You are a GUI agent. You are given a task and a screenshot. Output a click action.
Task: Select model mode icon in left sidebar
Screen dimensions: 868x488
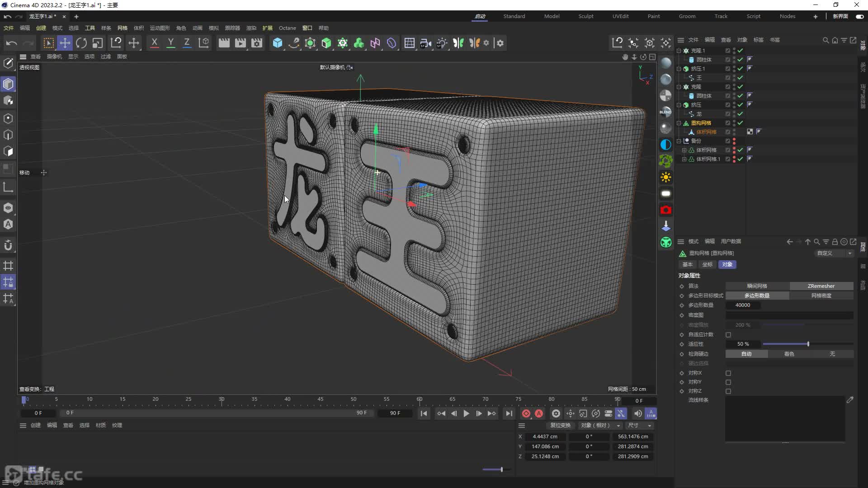pos(8,84)
